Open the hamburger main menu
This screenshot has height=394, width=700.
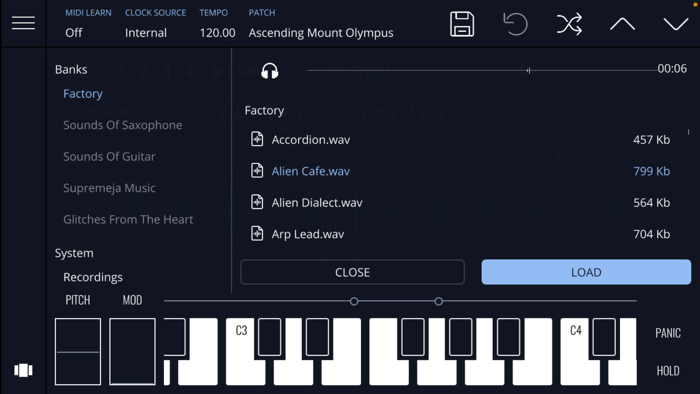[x=23, y=23]
